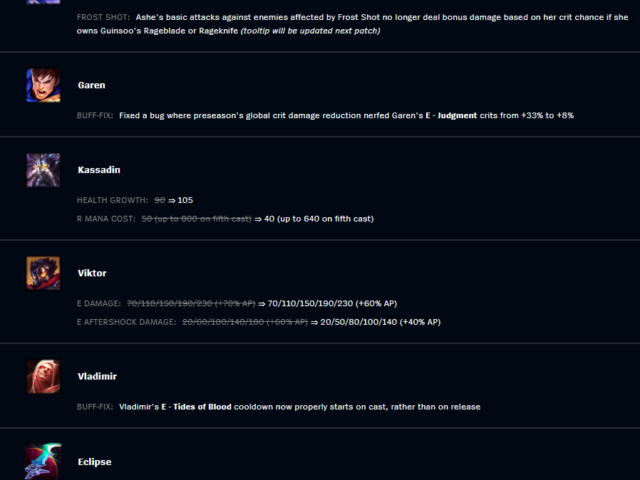Click the Viktor champion portrait icon
This screenshot has width=640, height=480.
tap(43, 273)
